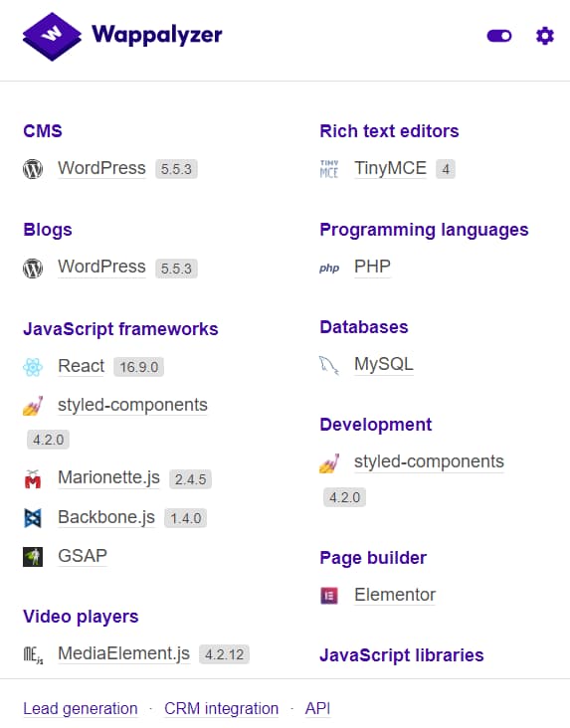Click the Elementor icon
Image resolution: width=570 pixels, height=728 pixels.
point(329,595)
